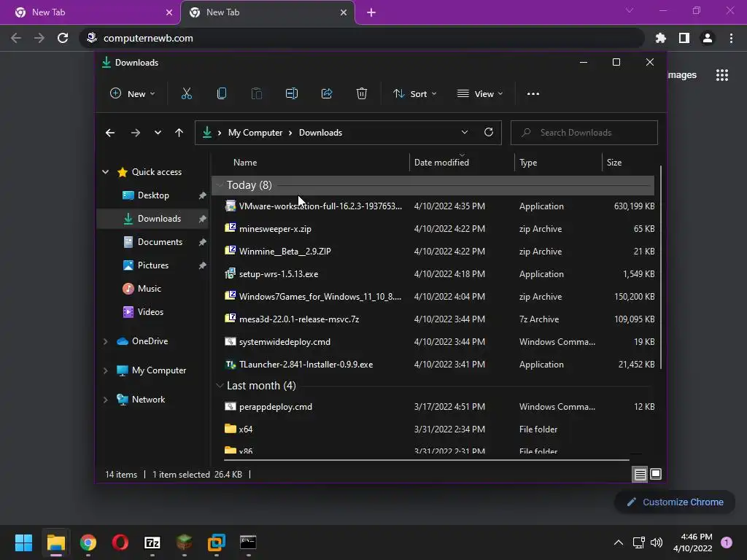Open Google apps grid icon

pyautogui.click(x=722, y=75)
